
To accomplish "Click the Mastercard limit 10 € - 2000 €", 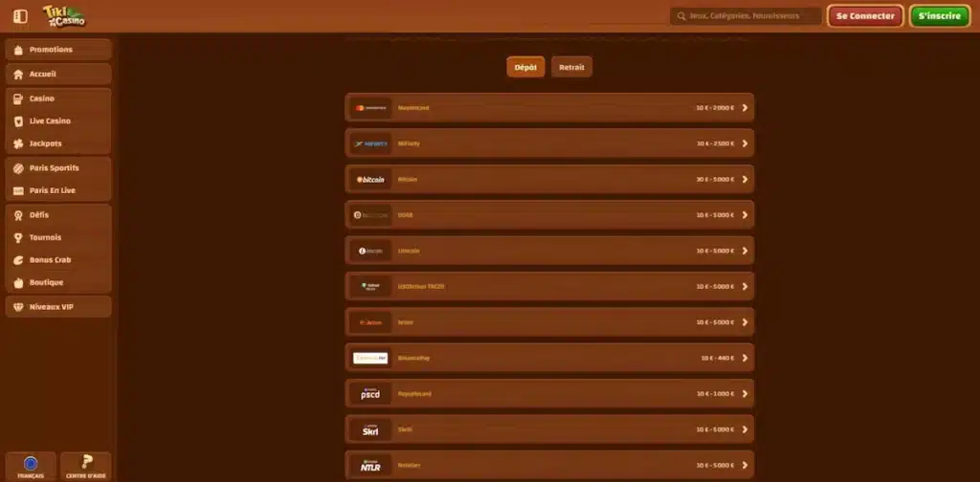I will click(715, 108).
